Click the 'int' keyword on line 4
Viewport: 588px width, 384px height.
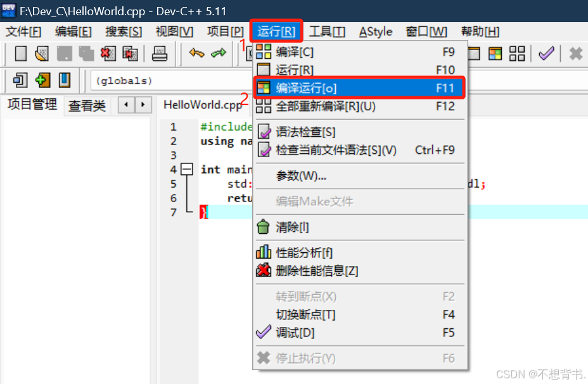[x=210, y=169]
